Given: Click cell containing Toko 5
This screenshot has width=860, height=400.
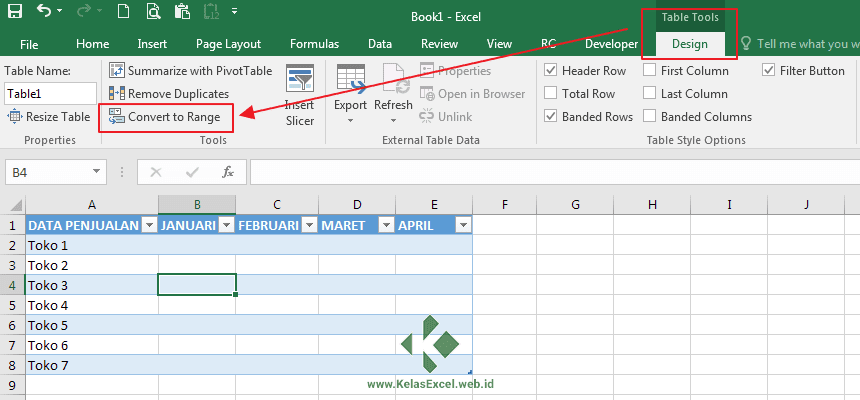Looking at the screenshot, I should point(92,325).
